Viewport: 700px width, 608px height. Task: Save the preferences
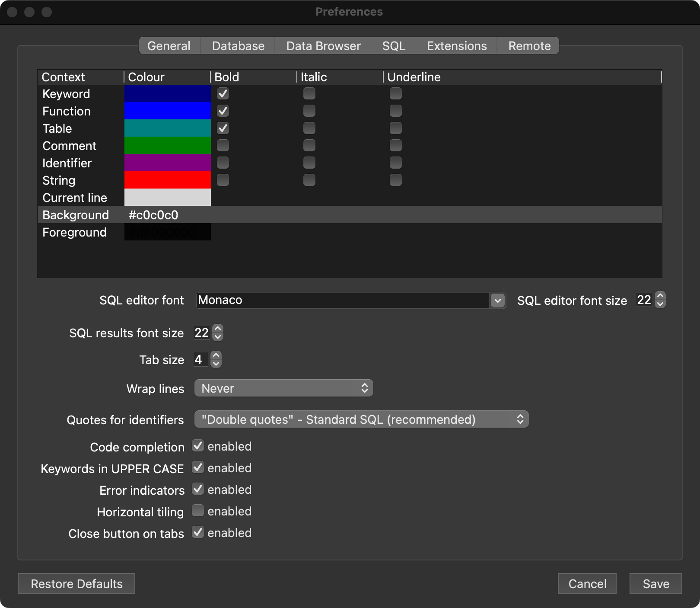pyautogui.click(x=655, y=584)
